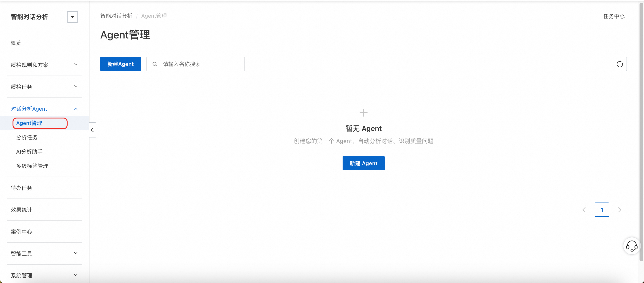
Task: Go to previous page arrow
Action: (584, 209)
